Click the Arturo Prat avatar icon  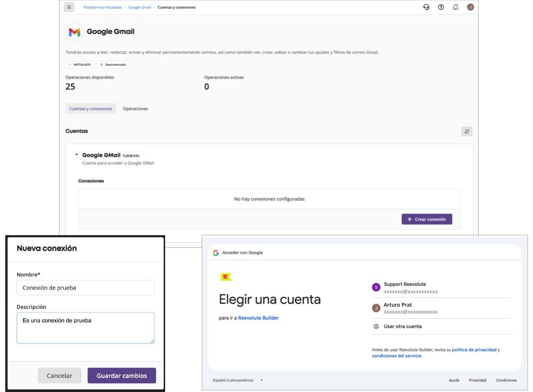[x=376, y=308]
